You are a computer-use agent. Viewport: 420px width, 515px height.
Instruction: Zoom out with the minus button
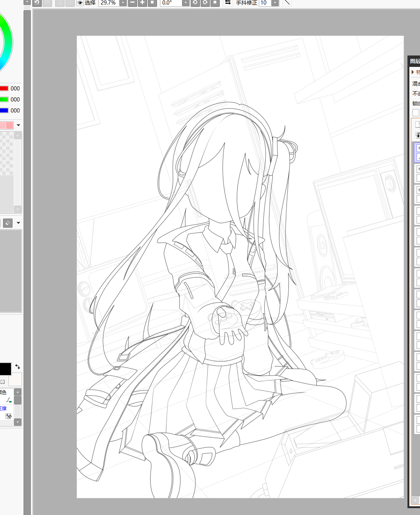132,2
